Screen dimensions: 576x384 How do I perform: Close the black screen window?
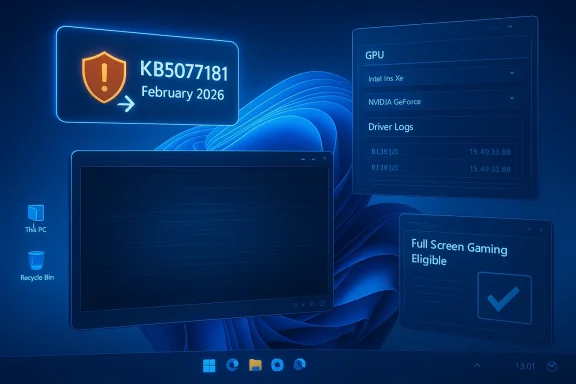coord(324,159)
